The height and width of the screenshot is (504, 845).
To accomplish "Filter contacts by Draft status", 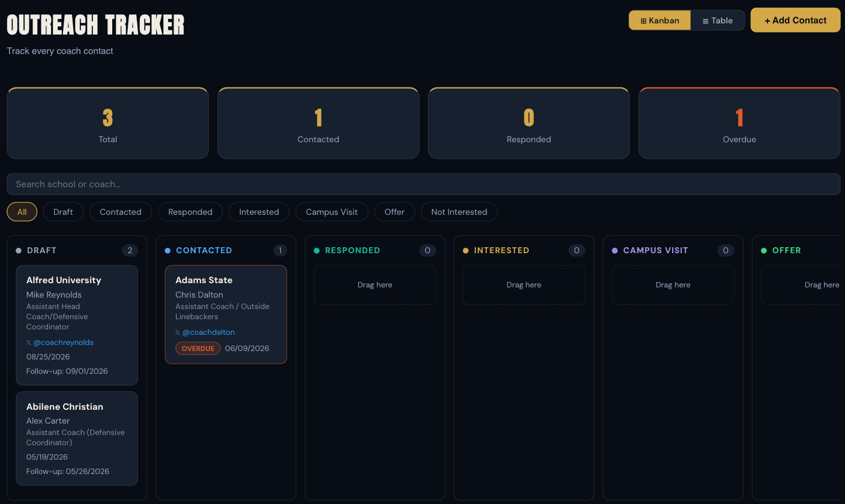I will coord(63,212).
